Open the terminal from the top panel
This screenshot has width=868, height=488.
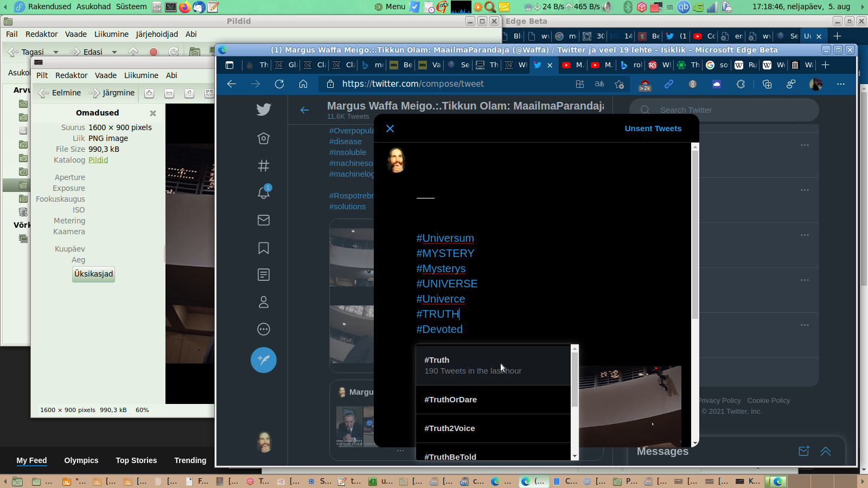click(x=170, y=7)
